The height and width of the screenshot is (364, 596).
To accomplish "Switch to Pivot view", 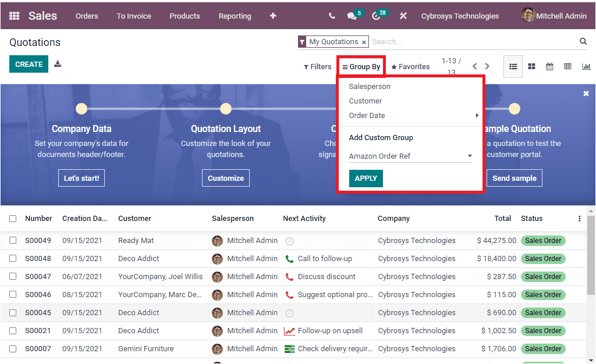I will (567, 66).
